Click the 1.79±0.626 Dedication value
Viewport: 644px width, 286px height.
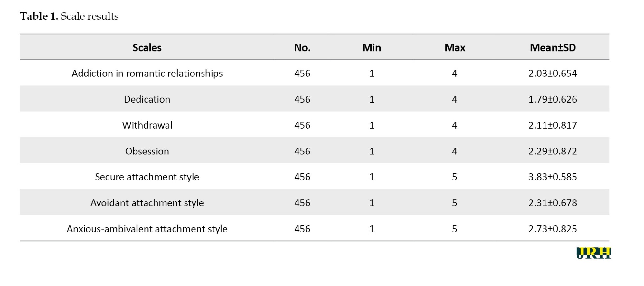click(x=553, y=99)
